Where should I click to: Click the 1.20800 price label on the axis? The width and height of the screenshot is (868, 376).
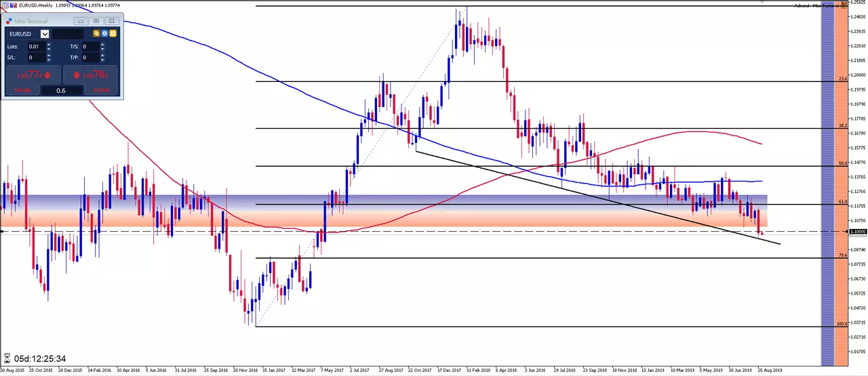pos(859,75)
